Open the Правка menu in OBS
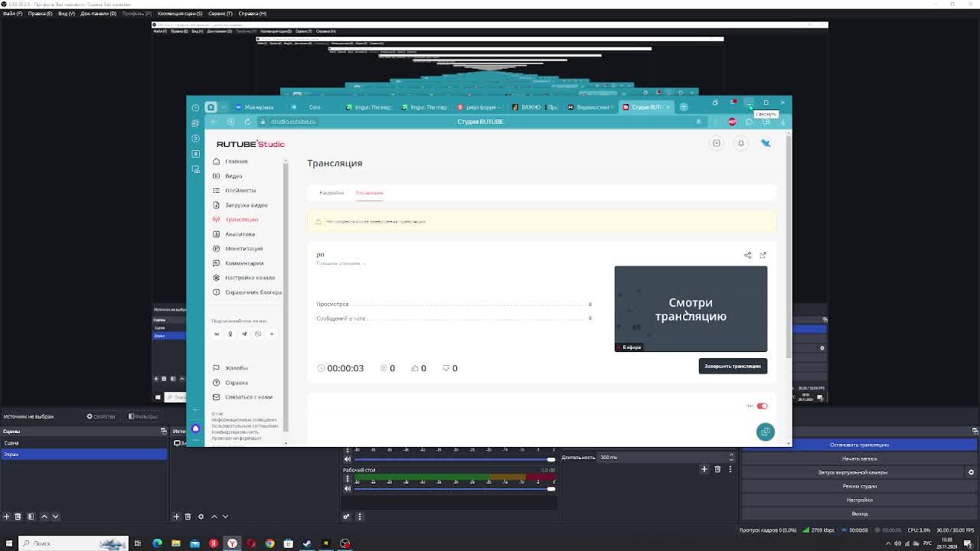 click(40, 14)
